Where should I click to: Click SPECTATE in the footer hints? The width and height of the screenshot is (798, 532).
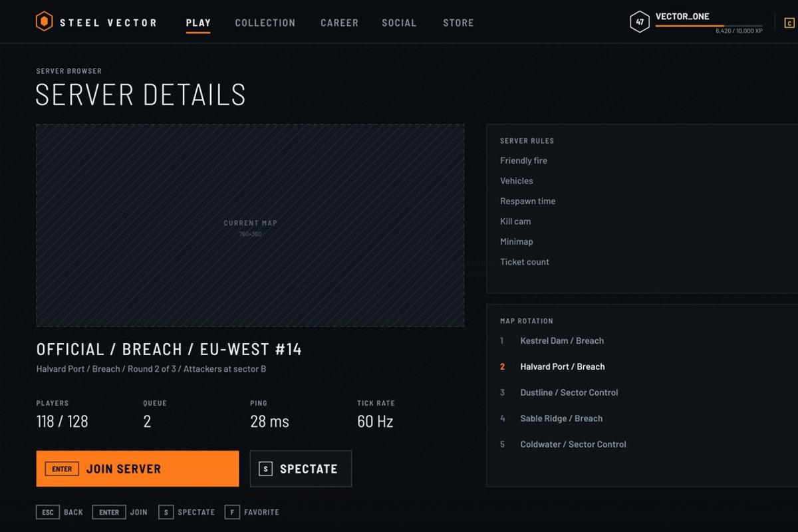click(196, 512)
